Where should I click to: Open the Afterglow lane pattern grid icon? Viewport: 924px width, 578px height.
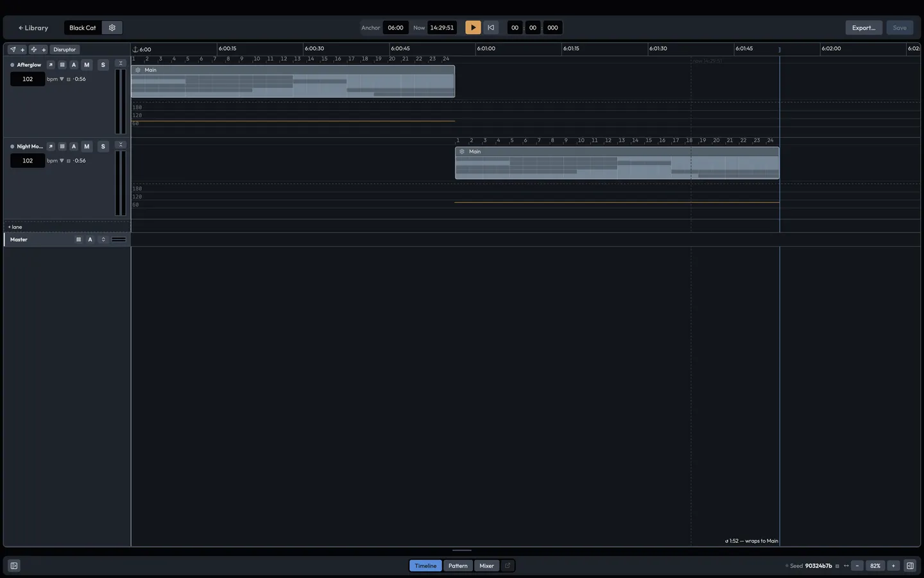pos(62,65)
